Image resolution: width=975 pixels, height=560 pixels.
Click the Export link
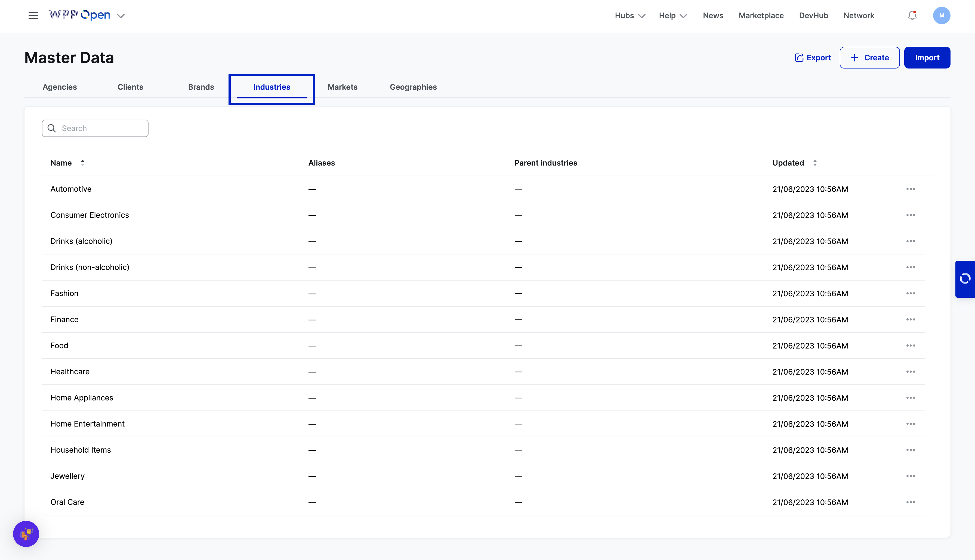coord(813,58)
